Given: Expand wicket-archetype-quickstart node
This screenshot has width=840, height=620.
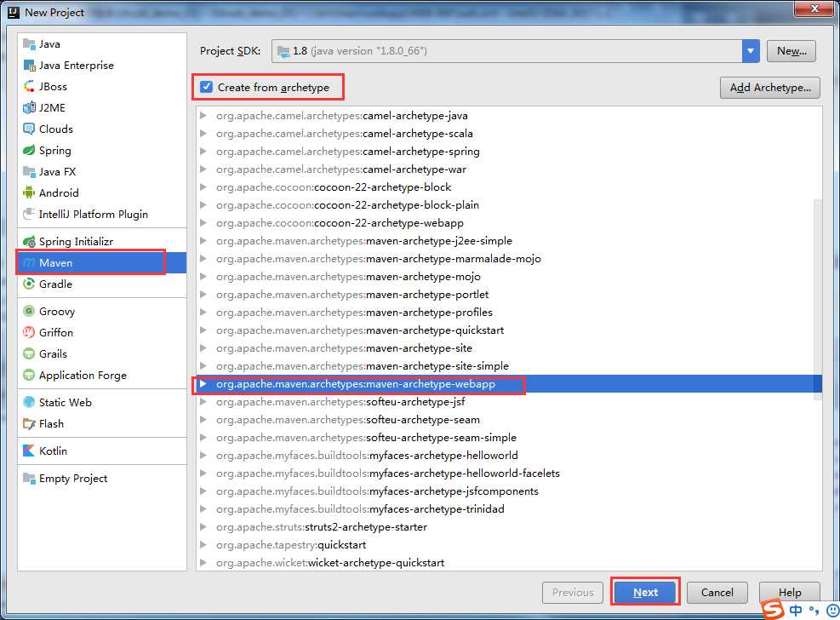Looking at the screenshot, I should (203, 563).
